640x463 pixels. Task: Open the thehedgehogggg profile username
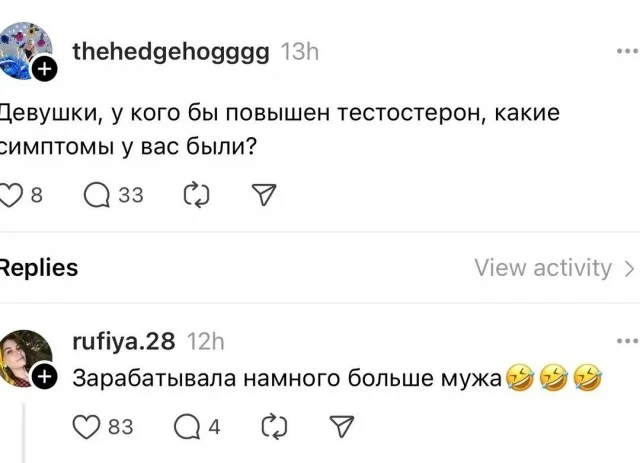coord(170,52)
